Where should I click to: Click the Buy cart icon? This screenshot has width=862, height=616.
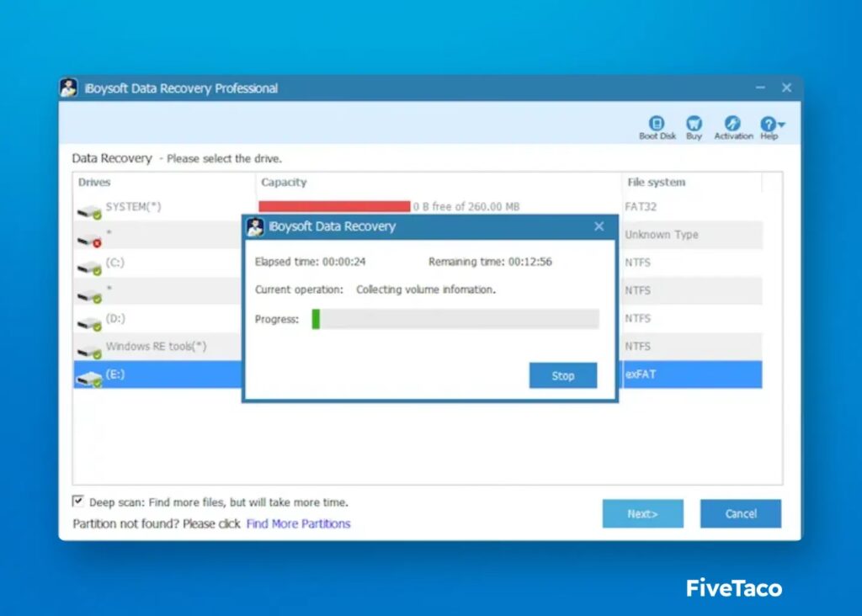[694, 125]
